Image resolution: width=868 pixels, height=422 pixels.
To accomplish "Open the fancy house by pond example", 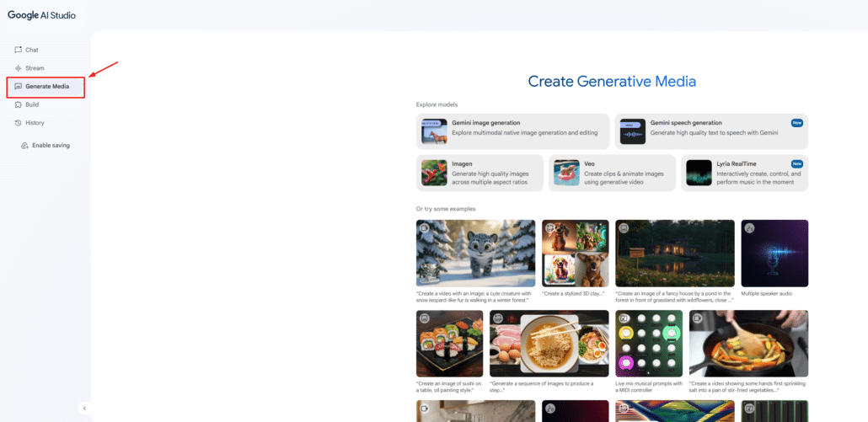I will coord(674,254).
